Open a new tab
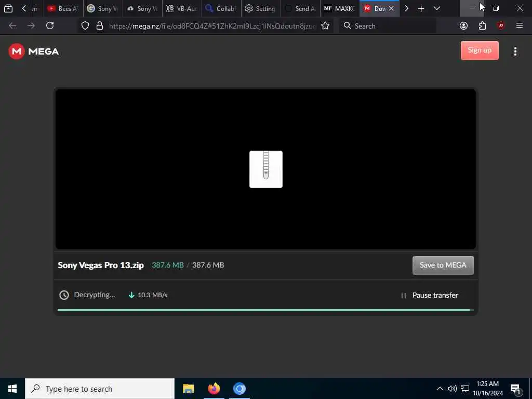The height and width of the screenshot is (399, 532). coord(421,8)
